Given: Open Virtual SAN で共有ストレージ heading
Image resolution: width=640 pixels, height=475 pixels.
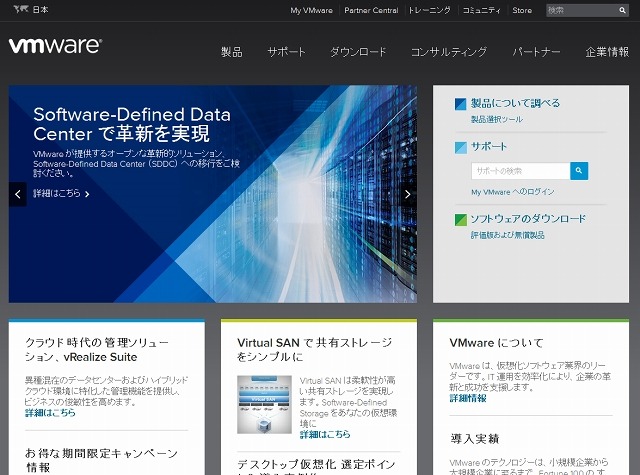Looking at the screenshot, I should 315,350.
